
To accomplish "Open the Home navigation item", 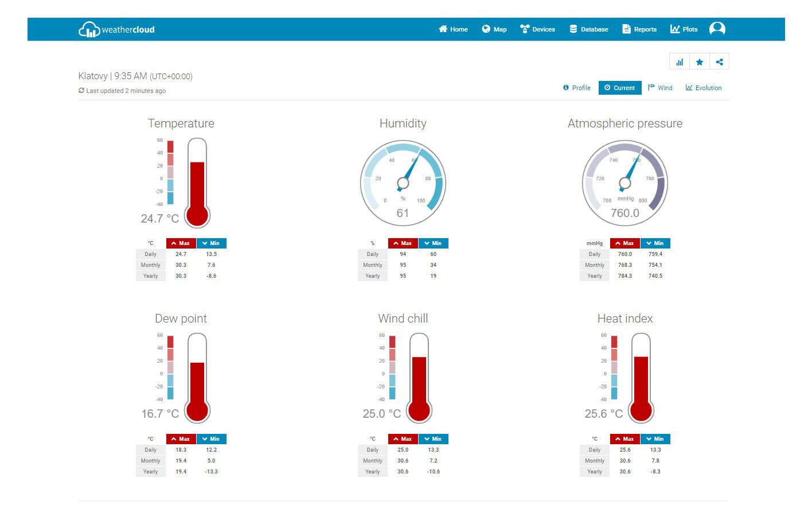I will pyautogui.click(x=453, y=29).
